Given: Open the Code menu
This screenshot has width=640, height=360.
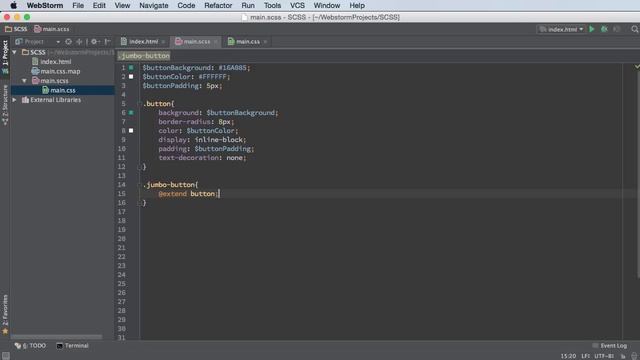Looking at the screenshot, I should (186, 5).
